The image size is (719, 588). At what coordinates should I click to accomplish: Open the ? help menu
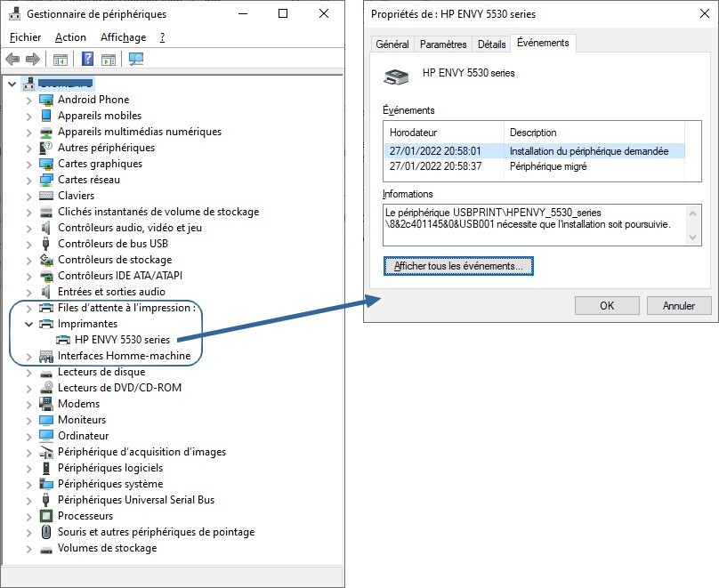162,37
